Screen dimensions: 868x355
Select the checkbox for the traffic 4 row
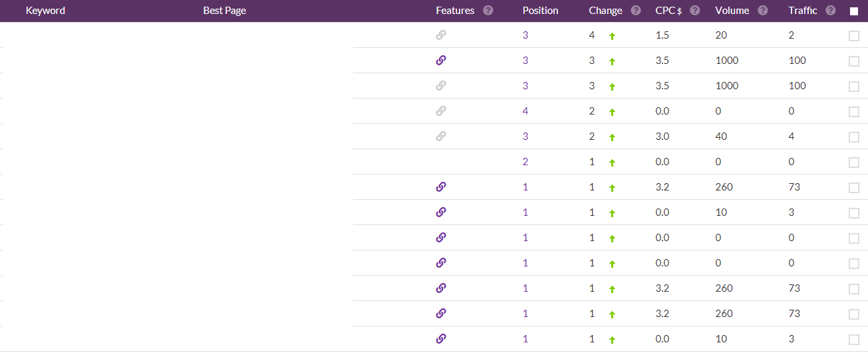(854, 137)
